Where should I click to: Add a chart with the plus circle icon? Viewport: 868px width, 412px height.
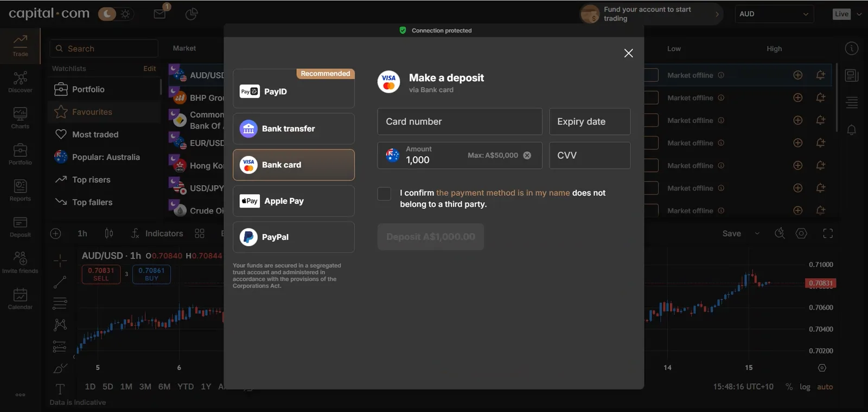tap(55, 234)
